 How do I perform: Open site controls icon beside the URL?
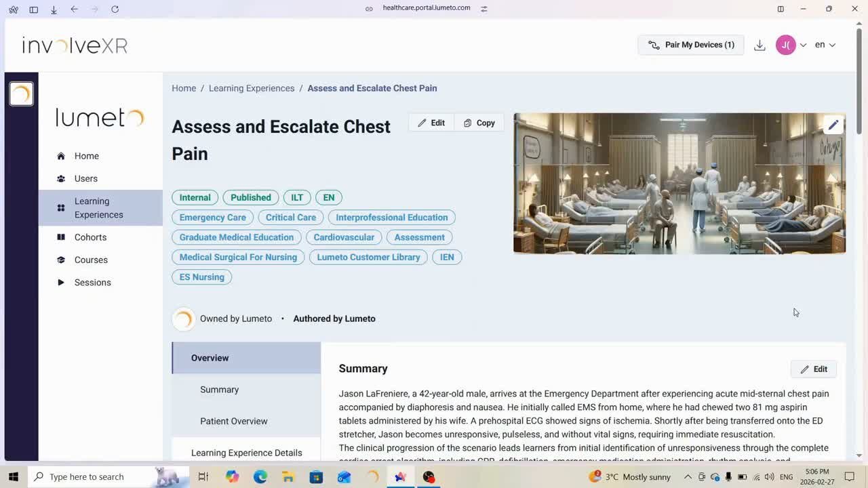pos(484,9)
